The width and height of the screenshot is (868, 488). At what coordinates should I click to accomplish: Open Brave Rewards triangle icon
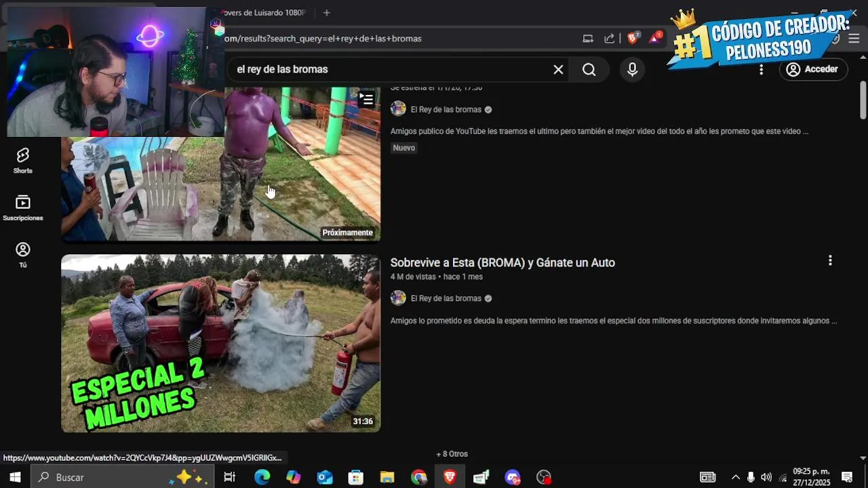click(x=655, y=39)
